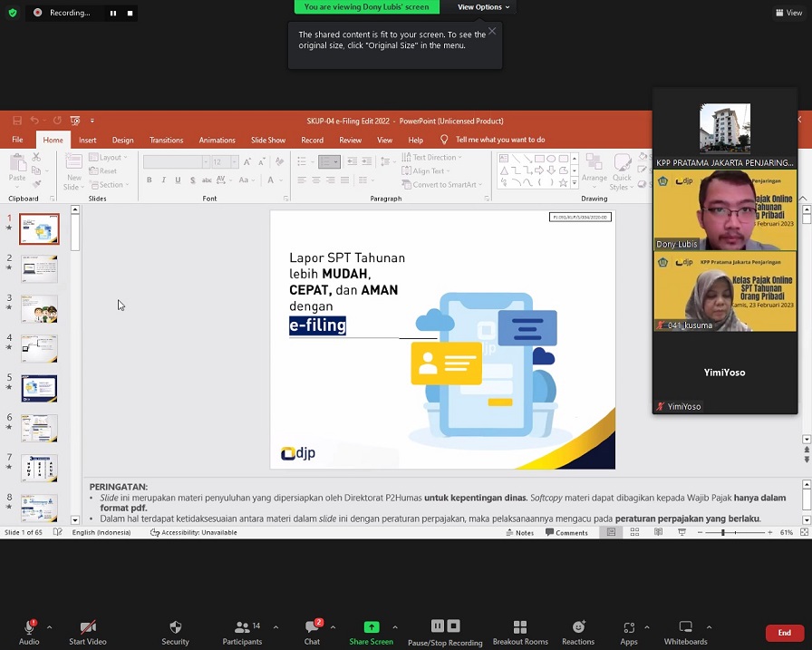The height and width of the screenshot is (650, 812).
Task: Switch to the Slide Show ribbon tab
Action: pos(267,141)
